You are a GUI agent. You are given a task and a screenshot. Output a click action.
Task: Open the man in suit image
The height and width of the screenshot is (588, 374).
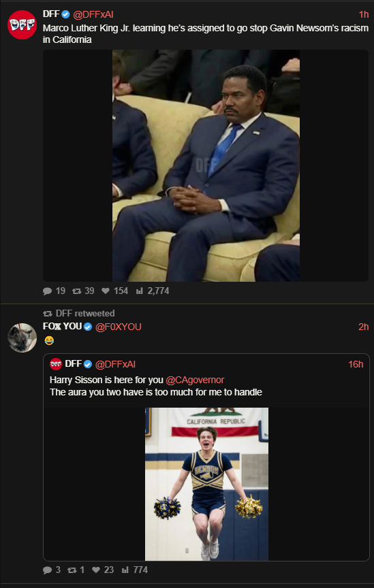(x=206, y=165)
